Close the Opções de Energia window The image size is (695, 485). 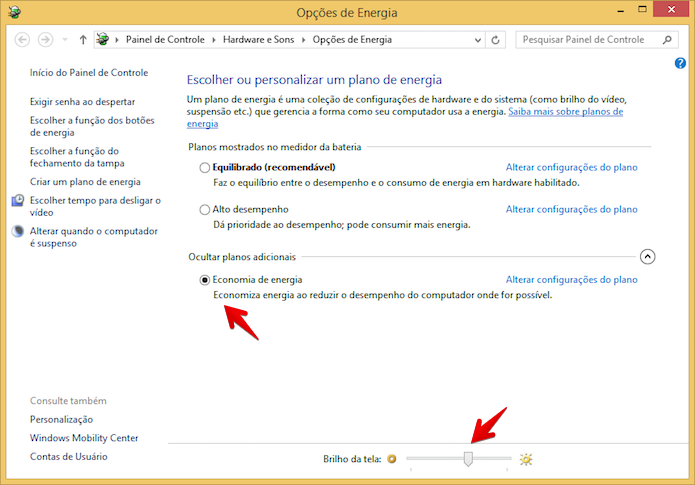(671, 9)
